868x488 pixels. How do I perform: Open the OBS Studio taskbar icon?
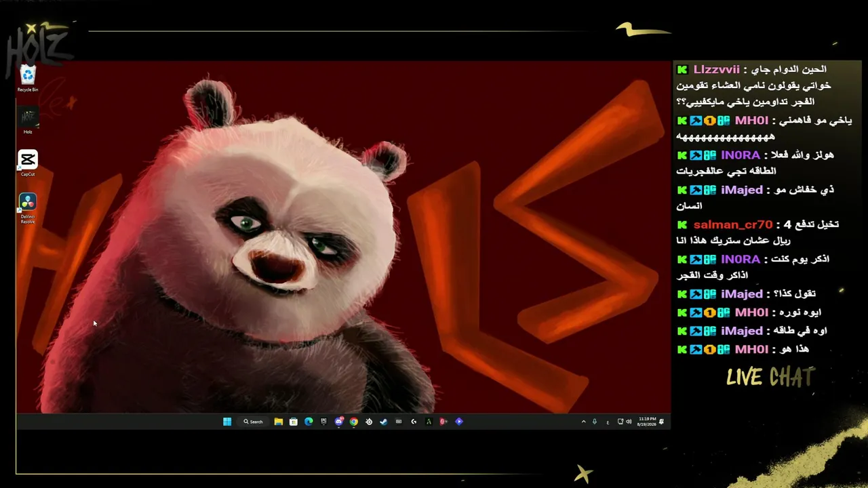(x=369, y=422)
